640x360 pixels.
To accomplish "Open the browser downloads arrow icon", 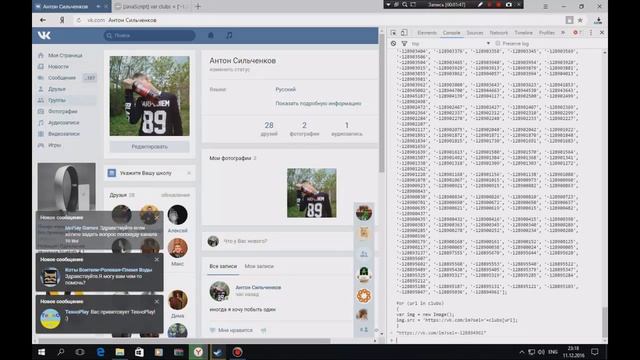I will pos(598,20).
